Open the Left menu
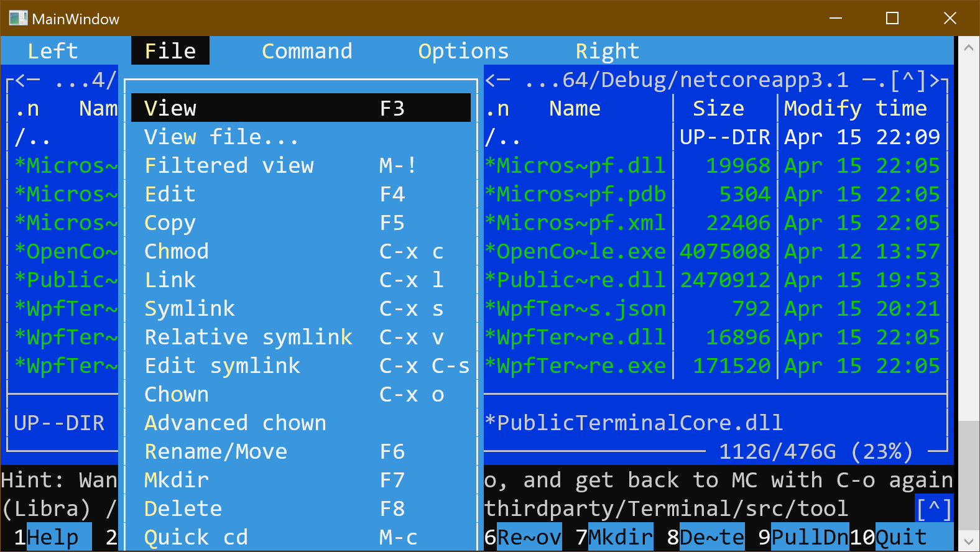Screen dimensions: 980x552 [53, 50]
